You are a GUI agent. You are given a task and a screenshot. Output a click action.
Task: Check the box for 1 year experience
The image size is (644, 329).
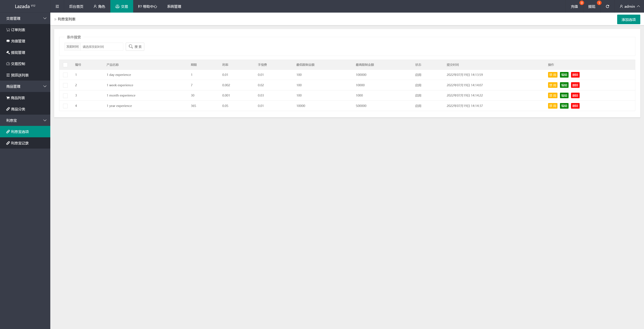point(65,106)
